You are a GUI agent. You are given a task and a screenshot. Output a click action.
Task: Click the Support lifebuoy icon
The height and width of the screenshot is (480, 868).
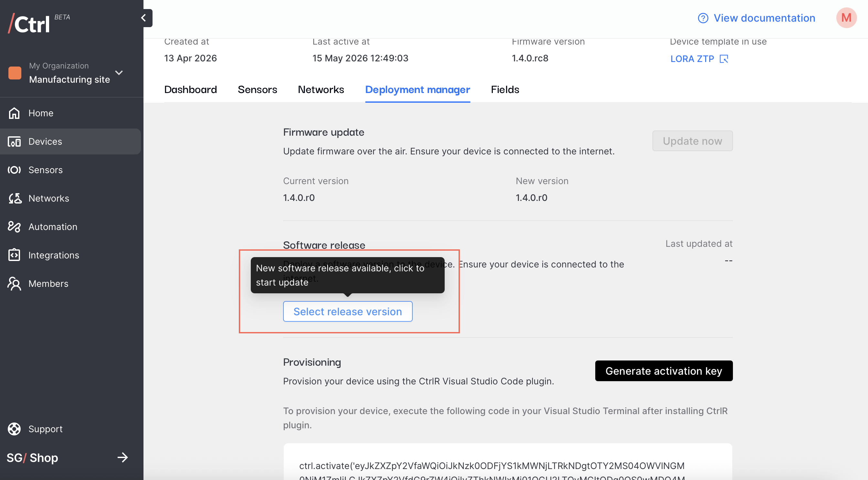tap(14, 429)
